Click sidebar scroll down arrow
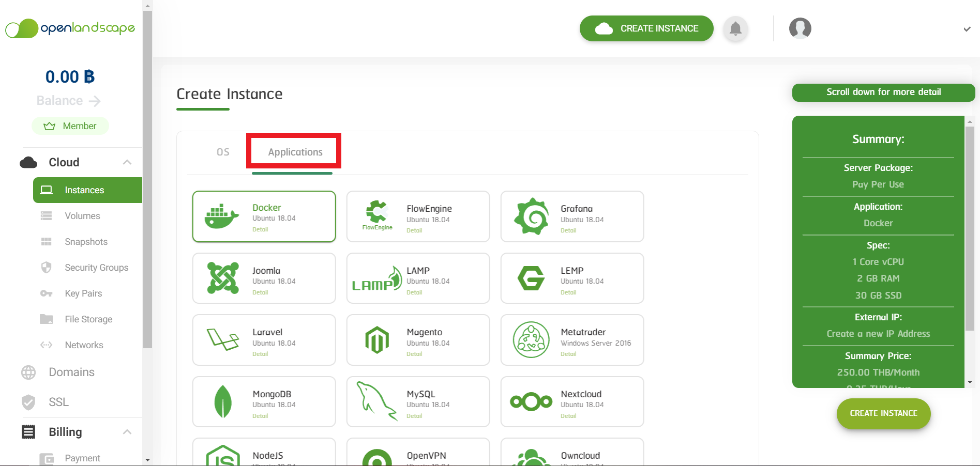The image size is (980, 466). [147, 460]
